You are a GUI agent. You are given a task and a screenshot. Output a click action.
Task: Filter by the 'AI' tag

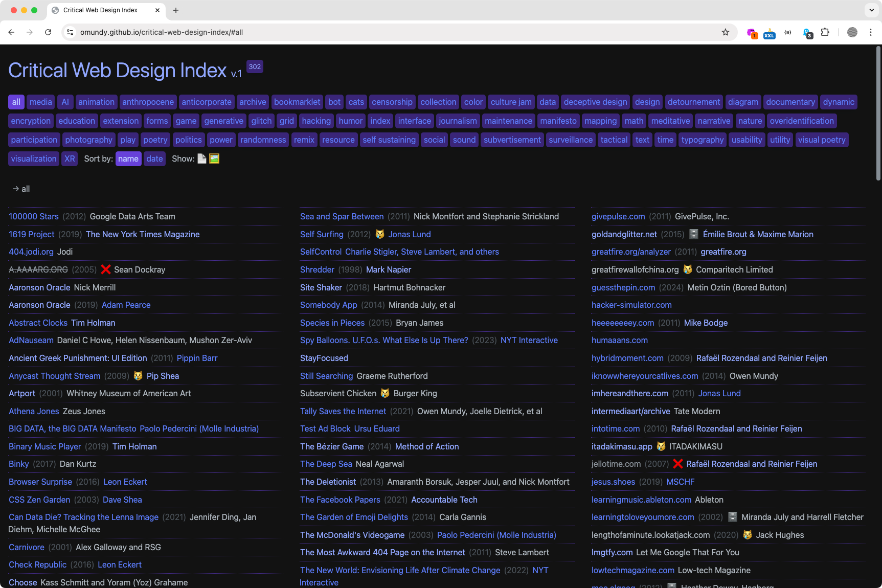click(65, 102)
